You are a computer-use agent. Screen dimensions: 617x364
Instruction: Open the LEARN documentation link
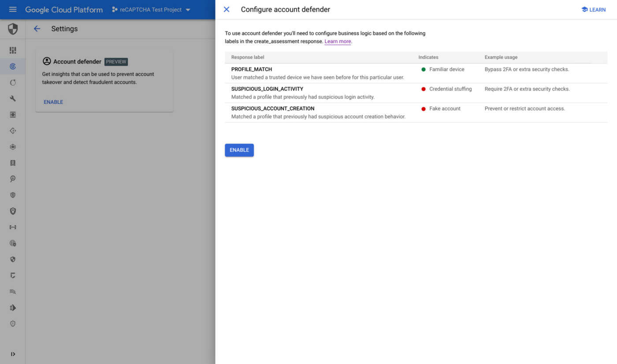(593, 9)
